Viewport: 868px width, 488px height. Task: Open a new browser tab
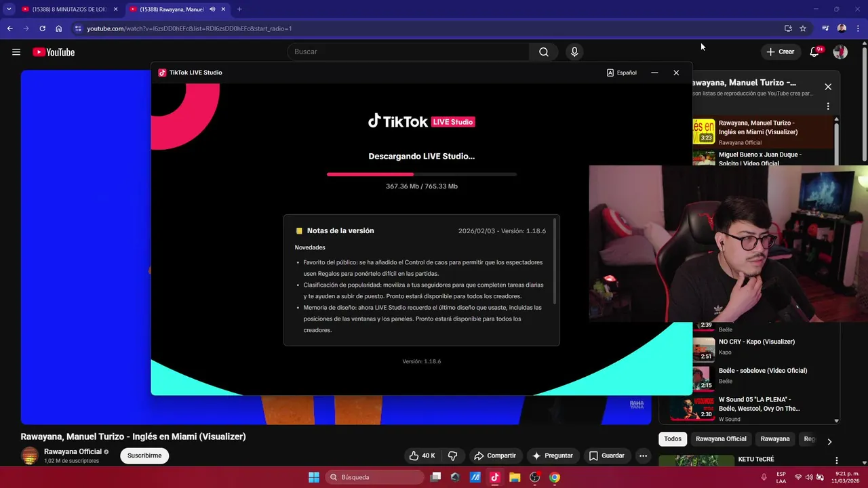coord(239,9)
